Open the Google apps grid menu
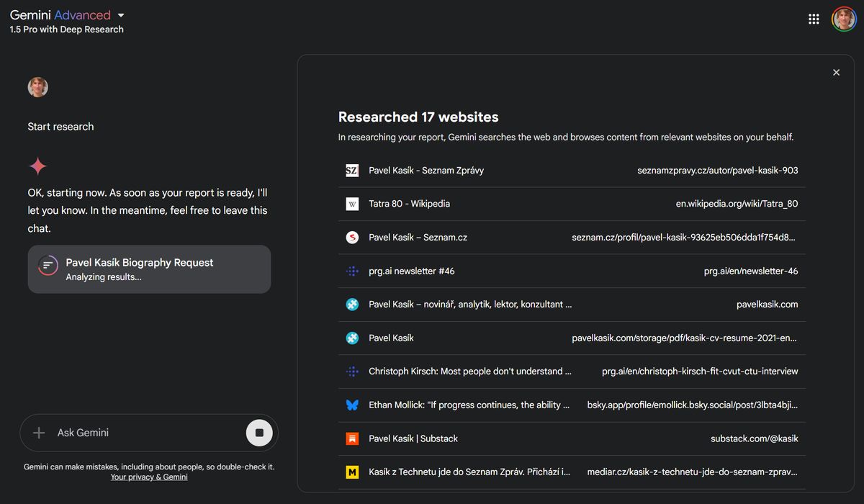The image size is (864, 504). pyautogui.click(x=814, y=19)
